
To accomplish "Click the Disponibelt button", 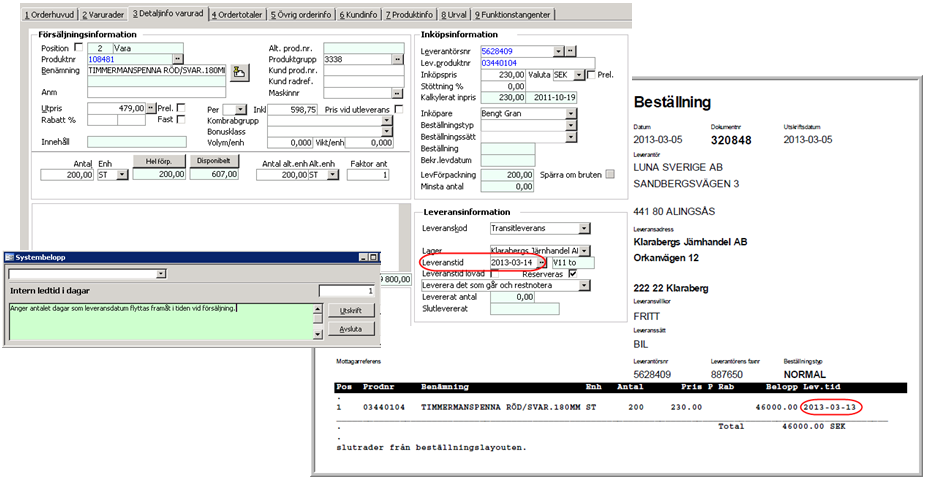I will (x=214, y=161).
